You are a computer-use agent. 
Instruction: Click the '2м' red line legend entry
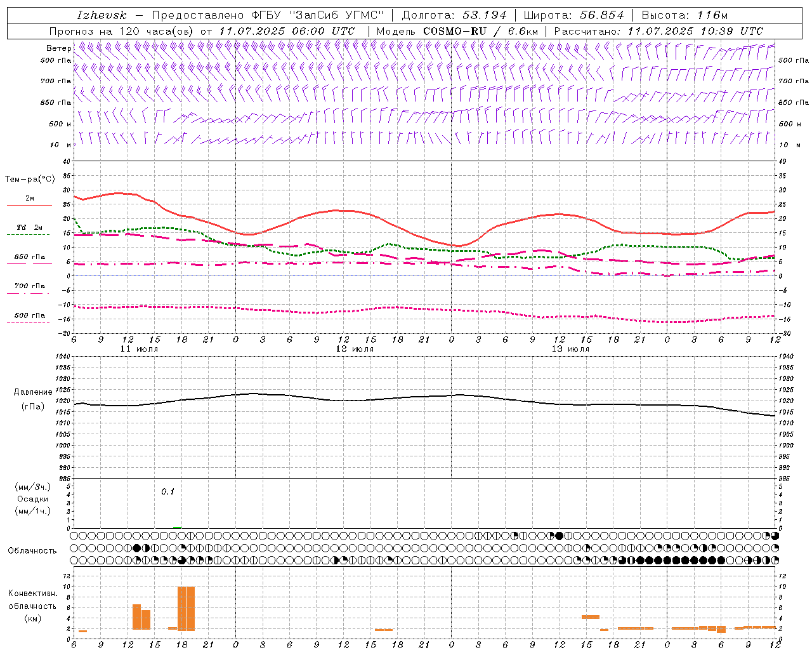[x=30, y=199]
